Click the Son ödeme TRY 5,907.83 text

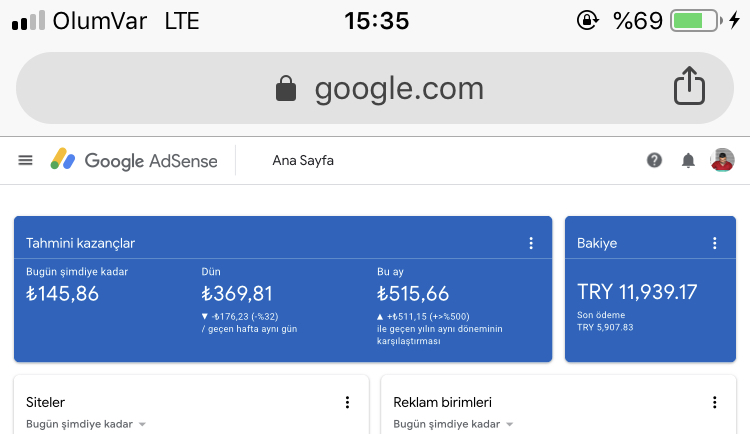pyautogui.click(x=605, y=321)
